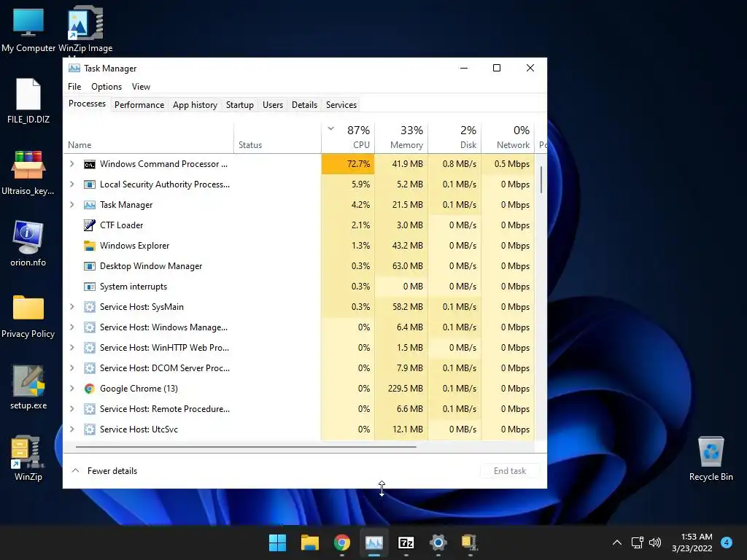Click the Service Host: UtcSvc gear icon
Screen dimensions: 747x560
point(90,429)
